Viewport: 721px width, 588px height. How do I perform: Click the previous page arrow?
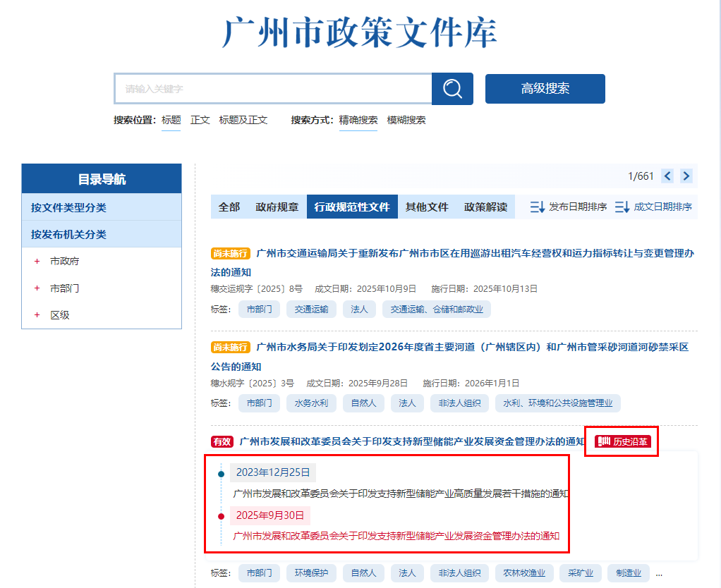click(667, 176)
